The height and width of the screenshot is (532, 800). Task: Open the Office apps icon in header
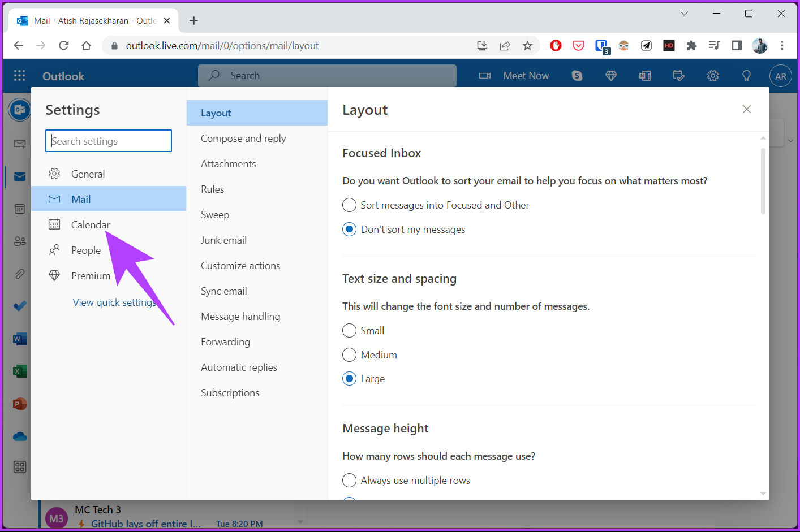tap(645, 76)
